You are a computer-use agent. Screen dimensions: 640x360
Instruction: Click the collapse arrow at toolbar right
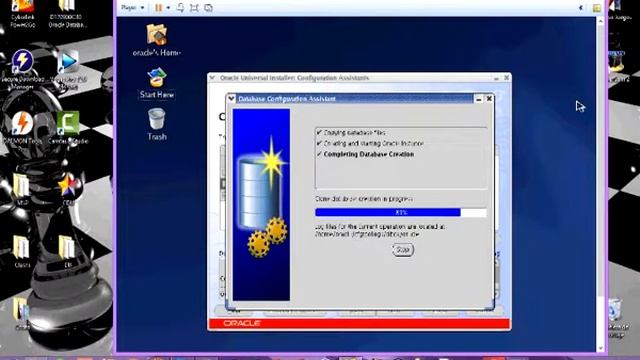(581, 8)
